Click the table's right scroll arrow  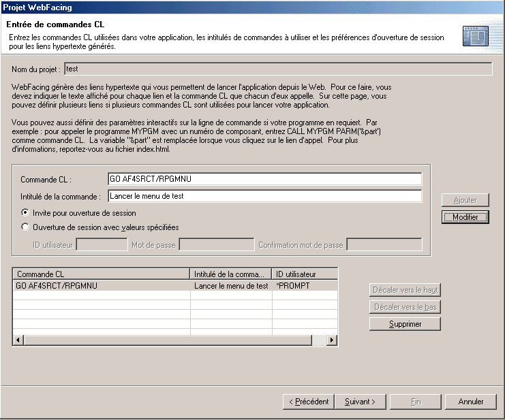[332, 340]
